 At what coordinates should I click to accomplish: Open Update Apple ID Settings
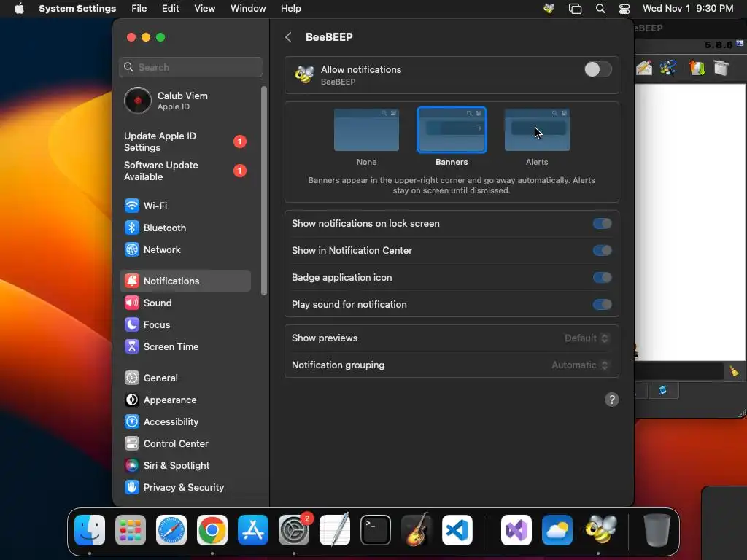pos(185,142)
